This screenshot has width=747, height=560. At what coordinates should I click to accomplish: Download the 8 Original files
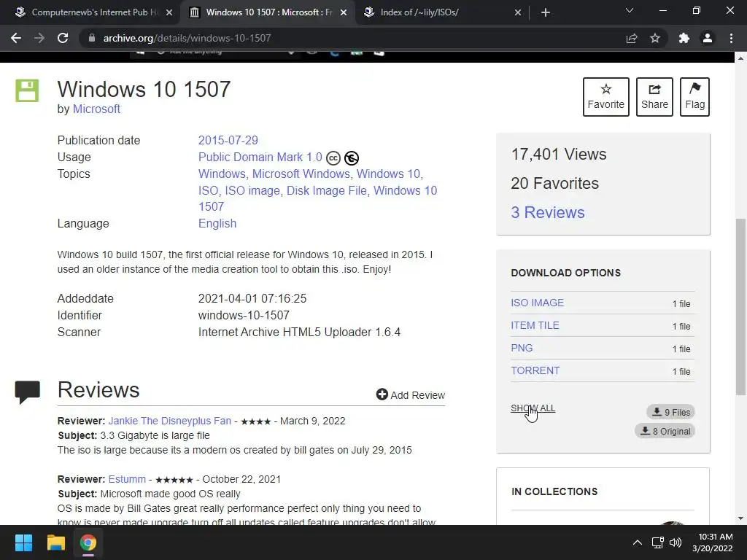pos(665,431)
